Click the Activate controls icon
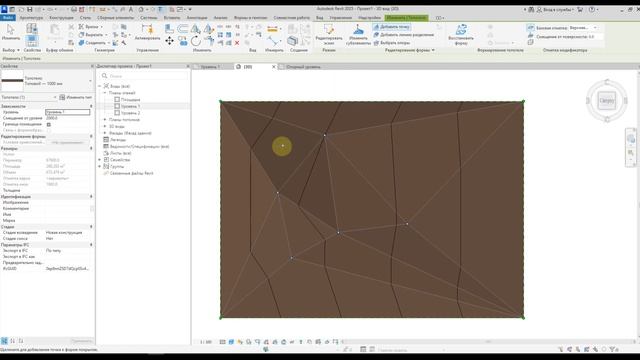The image size is (640, 360). coord(147,29)
